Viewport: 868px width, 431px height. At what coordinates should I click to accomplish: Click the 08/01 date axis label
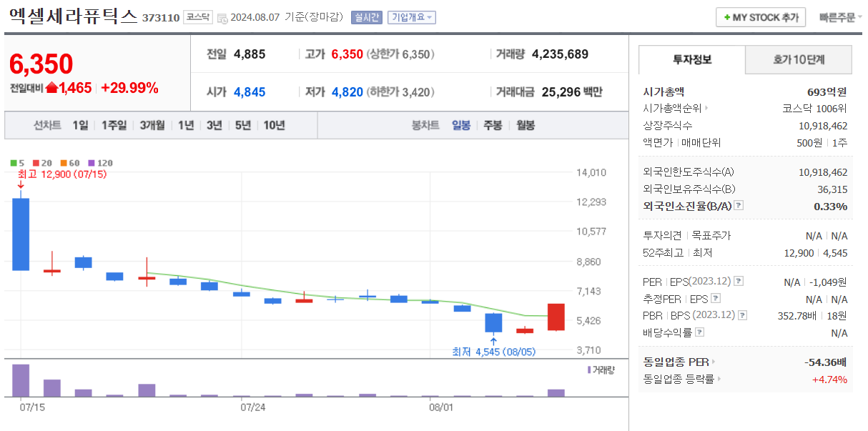441,407
